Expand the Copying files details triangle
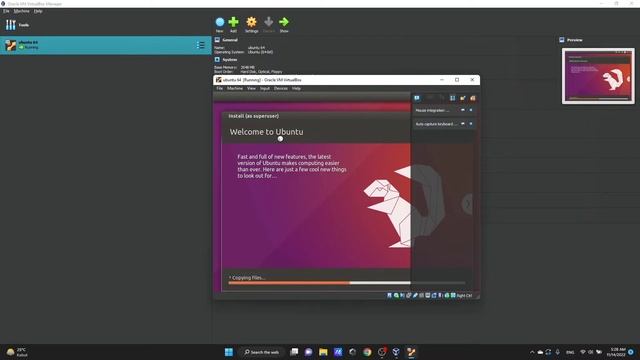640x360 pixels. point(230,278)
